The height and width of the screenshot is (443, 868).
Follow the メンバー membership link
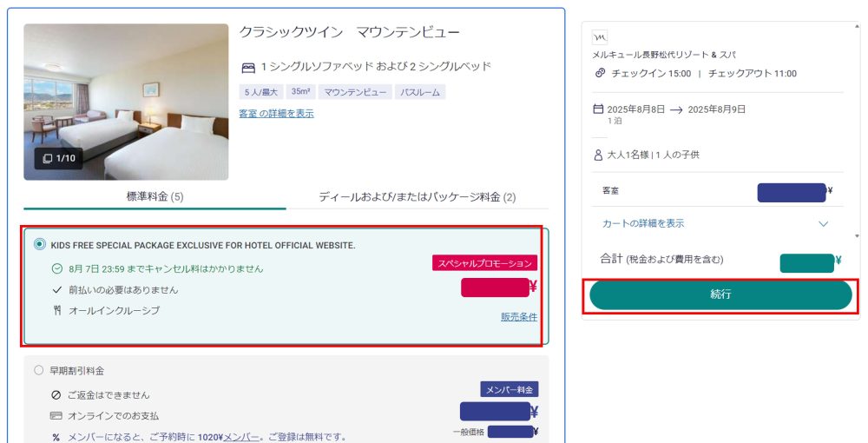240,438
